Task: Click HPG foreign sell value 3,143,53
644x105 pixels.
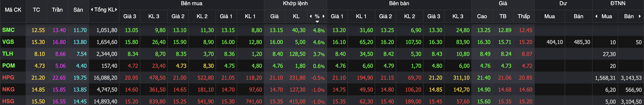Action: click(631, 78)
